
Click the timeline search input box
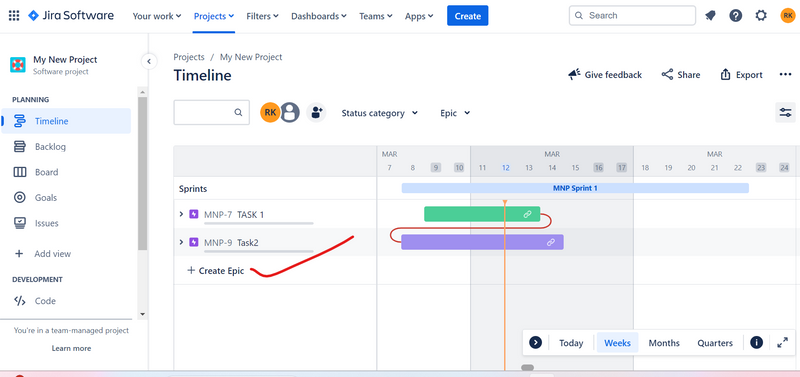pyautogui.click(x=212, y=113)
